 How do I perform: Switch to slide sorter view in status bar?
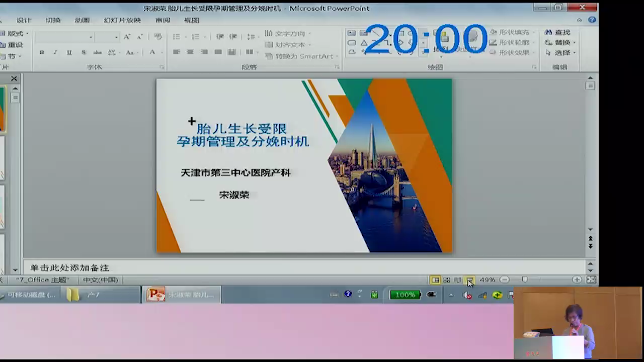coord(446,280)
